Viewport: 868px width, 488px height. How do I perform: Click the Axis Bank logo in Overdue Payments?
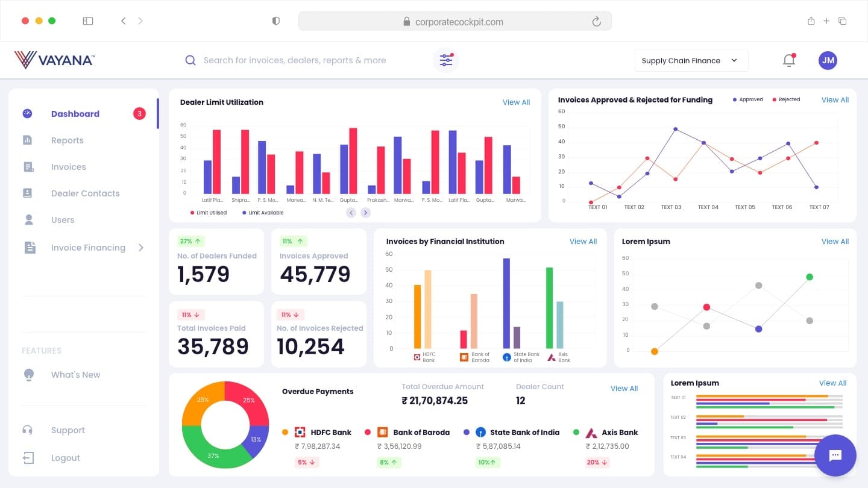point(591,433)
